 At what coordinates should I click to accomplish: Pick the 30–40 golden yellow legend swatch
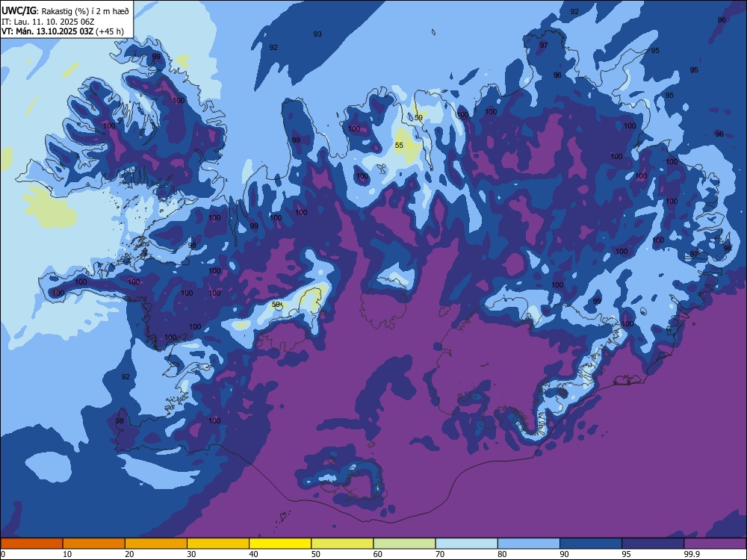tap(218, 544)
